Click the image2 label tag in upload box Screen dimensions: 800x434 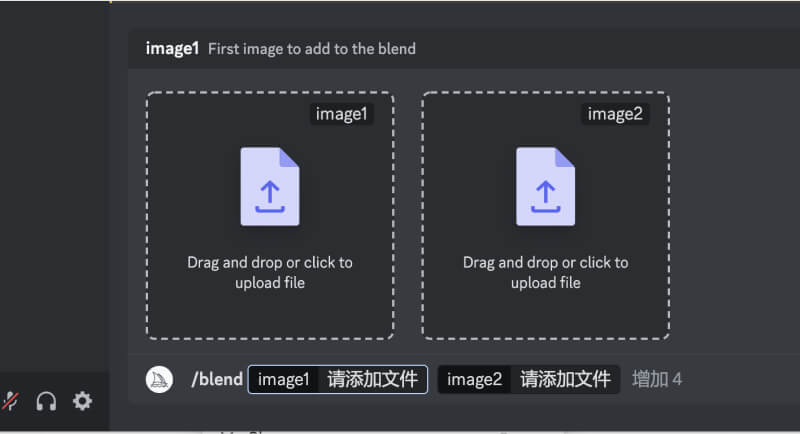[615, 114]
